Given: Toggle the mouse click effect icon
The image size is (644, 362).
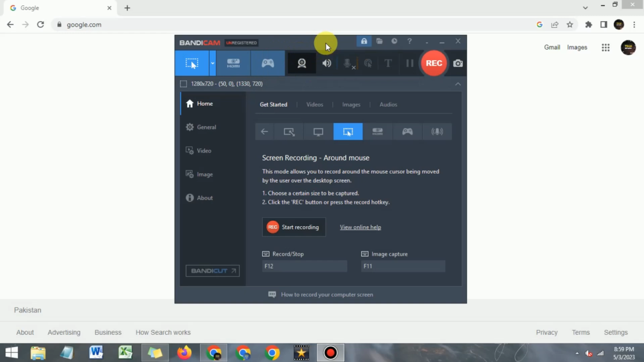Looking at the screenshot, I should click(368, 63).
